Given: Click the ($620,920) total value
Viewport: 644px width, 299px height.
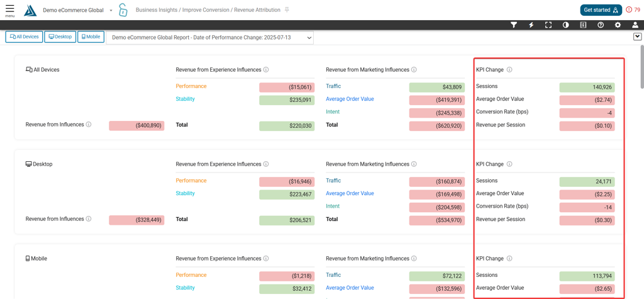Looking at the screenshot, I should 437,126.
